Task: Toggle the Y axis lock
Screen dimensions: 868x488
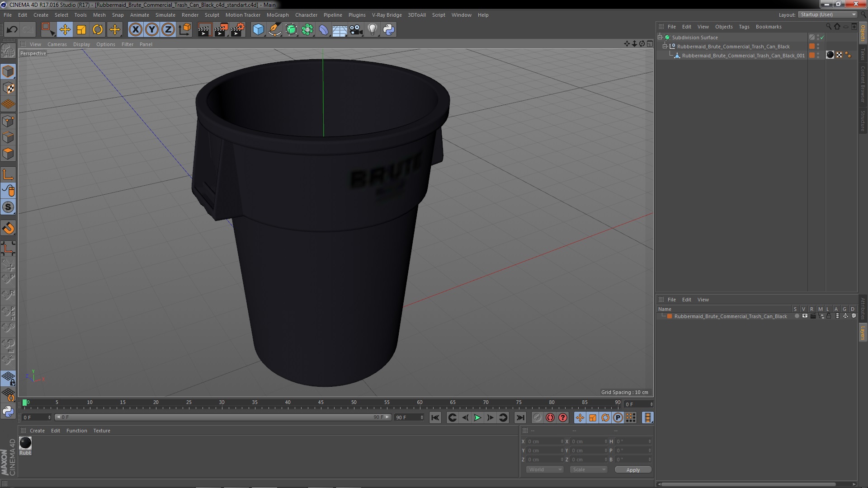Action: point(152,30)
